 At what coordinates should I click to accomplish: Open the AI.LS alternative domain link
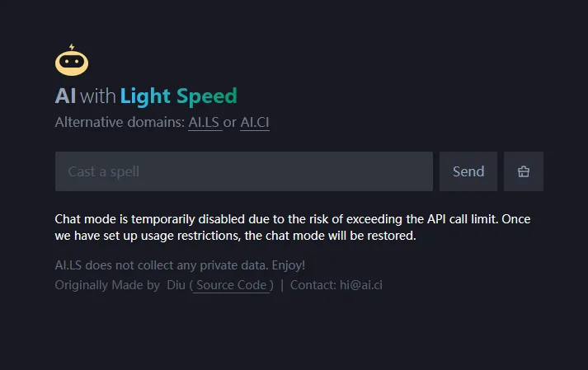pyautogui.click(x=204, y=122)
